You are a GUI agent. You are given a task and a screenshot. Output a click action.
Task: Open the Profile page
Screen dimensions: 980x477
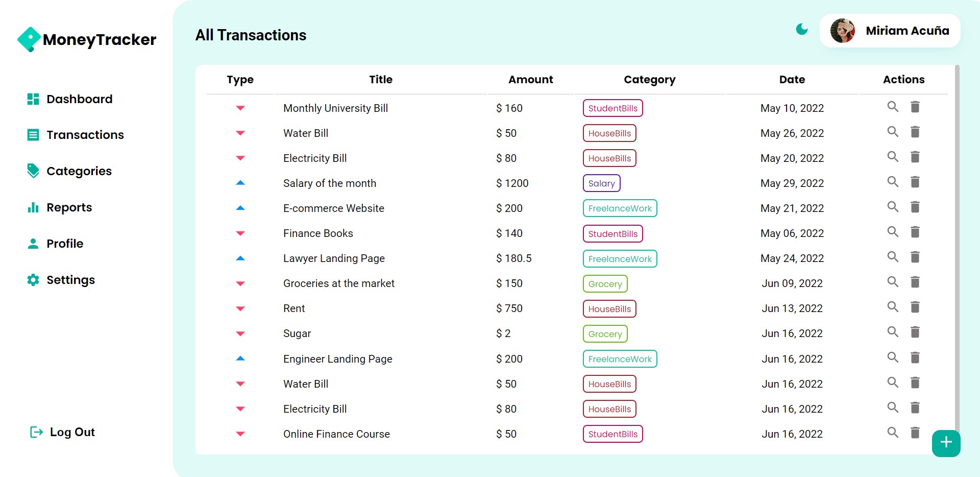(x=55, y=244)
